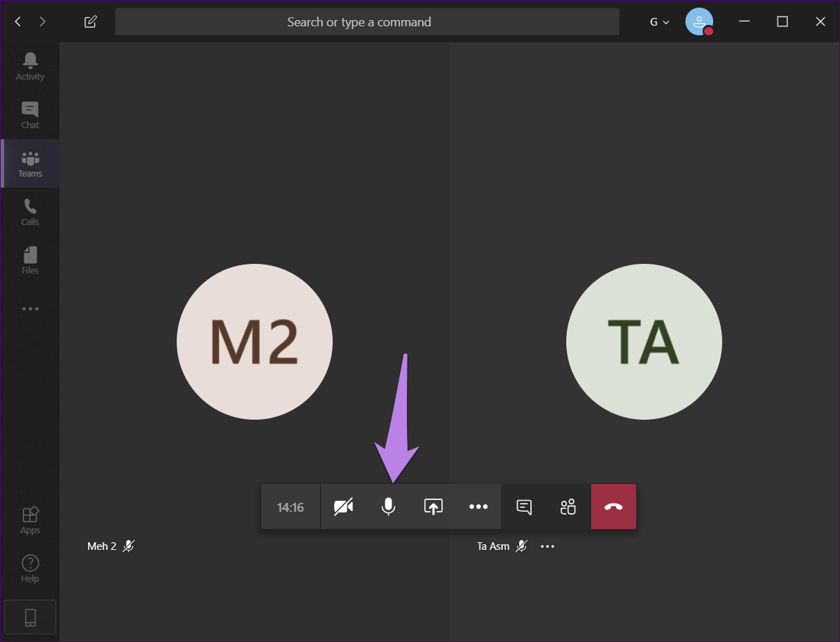Image resolution: width=840 pixels, height=642 pixels.
Task: Open the Activity feed
Action: click(x=30, y=66)
